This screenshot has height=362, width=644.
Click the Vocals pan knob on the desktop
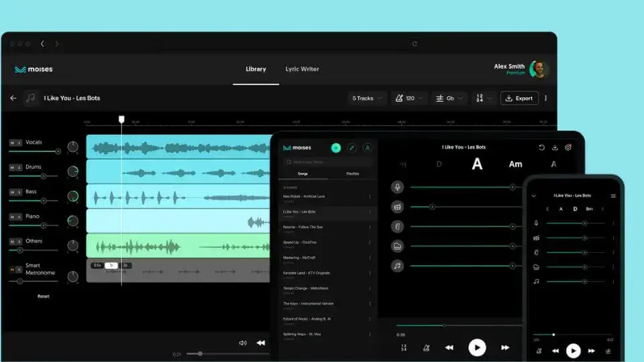click(x=72, y=147)
